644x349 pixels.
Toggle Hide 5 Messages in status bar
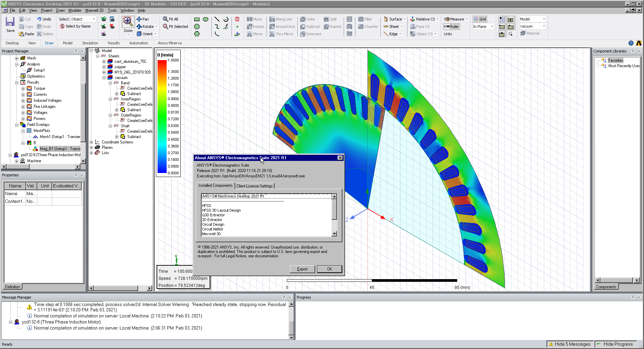pos(569,344)
